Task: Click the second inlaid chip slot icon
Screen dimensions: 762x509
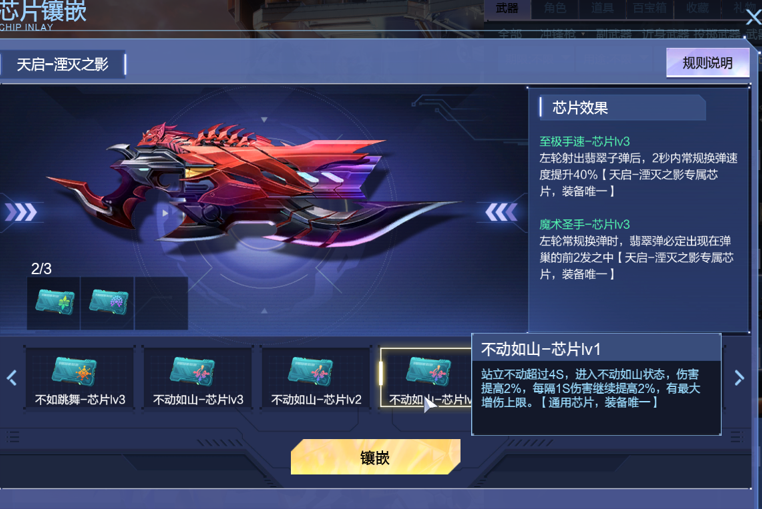Action: (x=107, y=303)
